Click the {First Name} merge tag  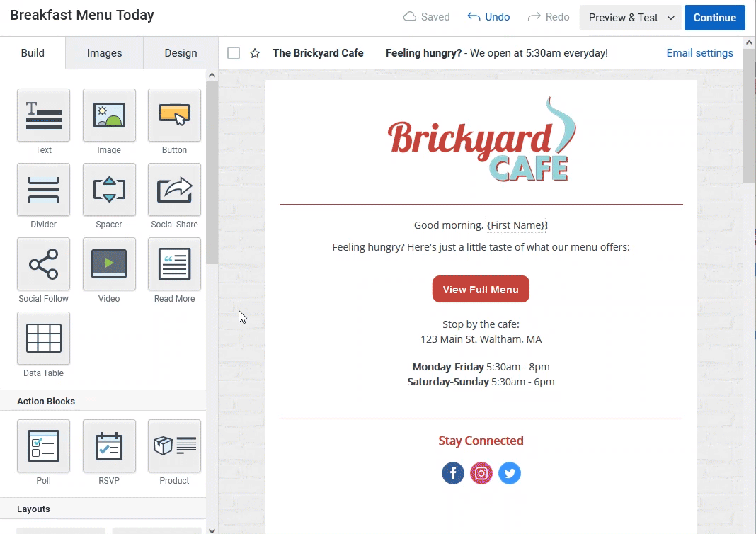(515, 225)
